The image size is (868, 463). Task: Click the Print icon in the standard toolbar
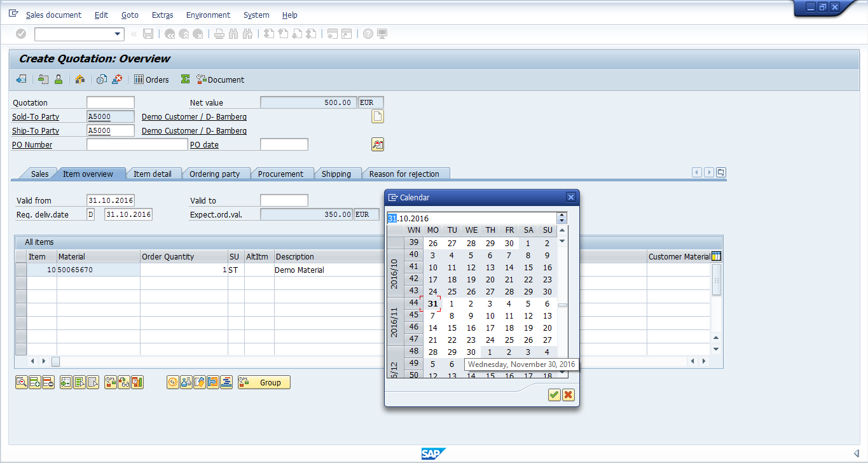219,34
